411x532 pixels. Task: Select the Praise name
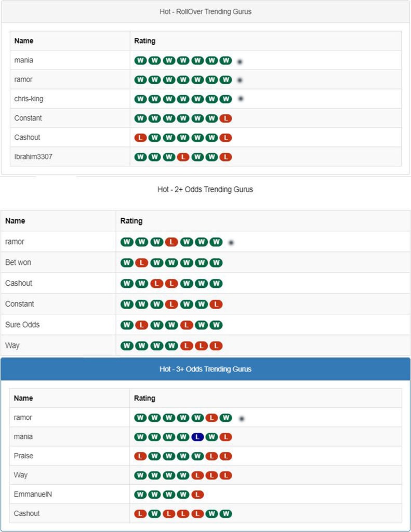23,456
